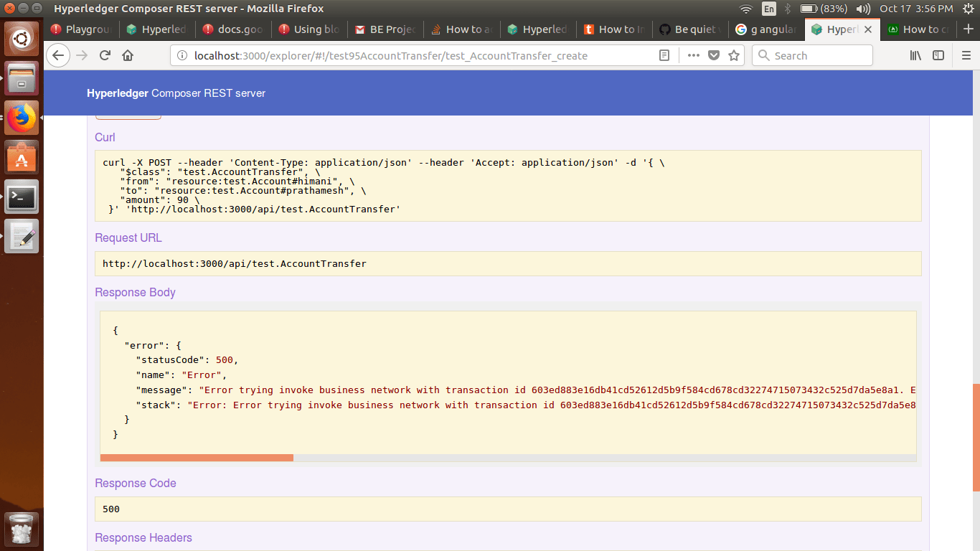980x551 pixels.
Task: Close the active Hyperledger tab
Action: [867, 29]
